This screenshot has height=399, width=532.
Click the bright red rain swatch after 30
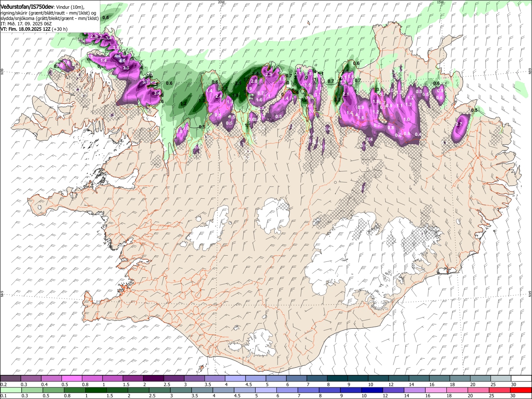pyautogui.click(x=521, y=390)
